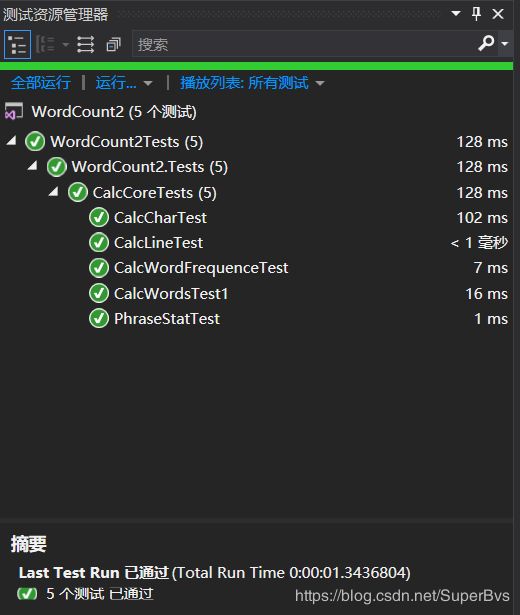Click the passed icon in the summary
The height and width of the screenshot is (615, 520).
tap(27, 594)
